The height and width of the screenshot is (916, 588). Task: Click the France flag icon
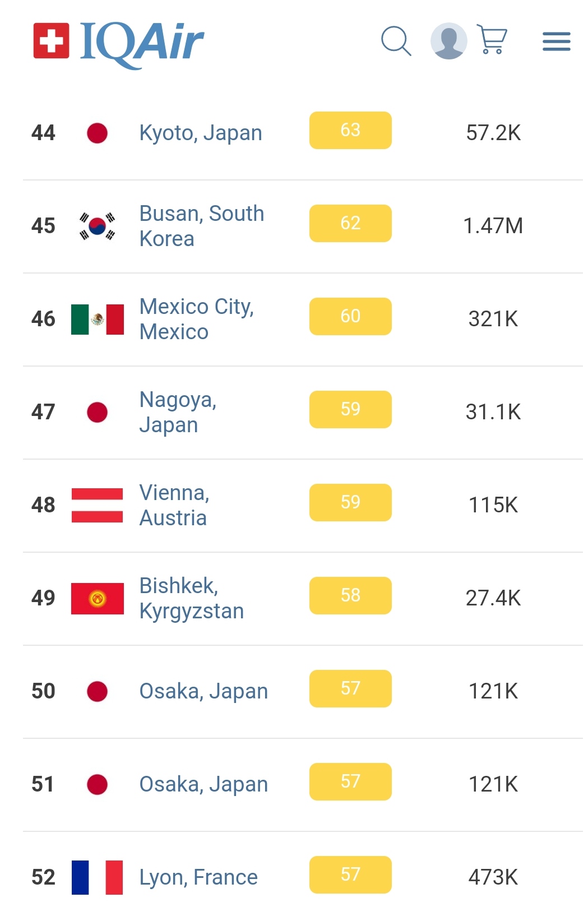point(98,877)
